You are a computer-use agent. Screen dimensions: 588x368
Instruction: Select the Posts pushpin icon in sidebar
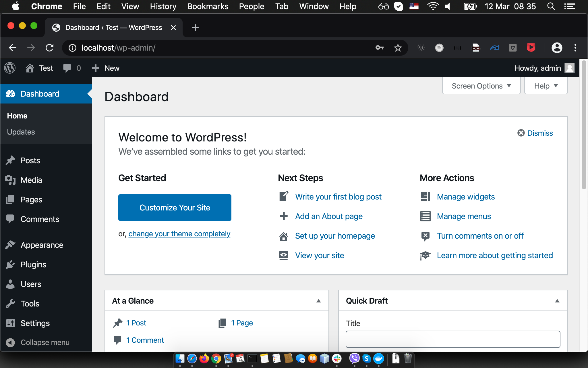tap(11, 160)
